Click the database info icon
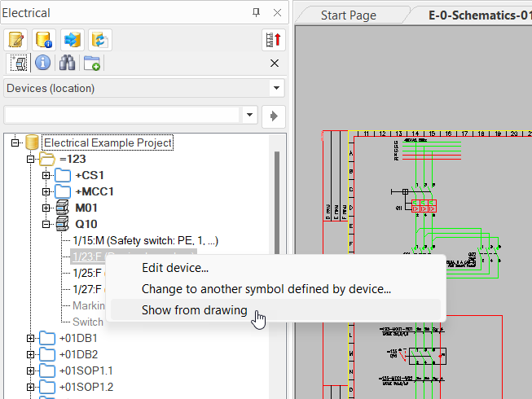 coord(44,40)
